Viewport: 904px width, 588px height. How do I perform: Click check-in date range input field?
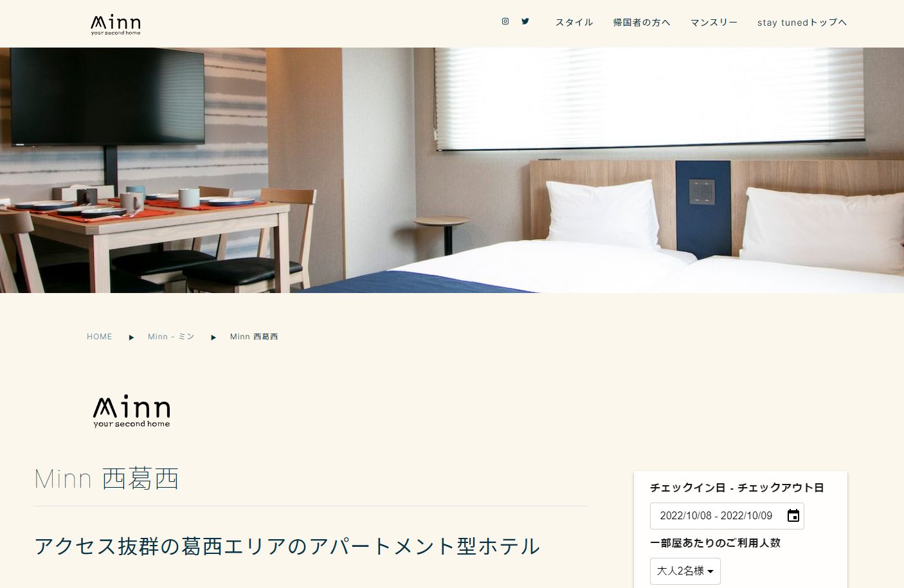(x=727, y=516)
